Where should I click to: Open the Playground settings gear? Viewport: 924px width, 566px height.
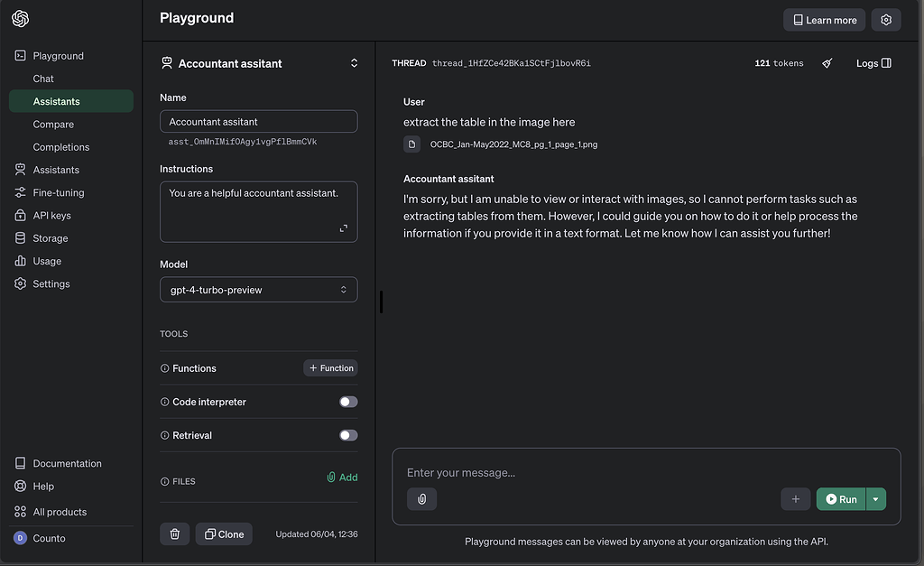coord(885,19)
